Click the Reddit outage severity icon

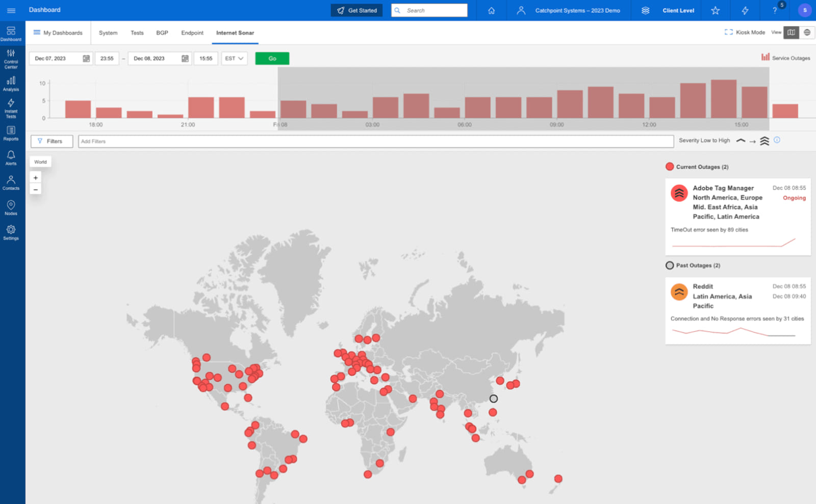click(x=679, y=292)
